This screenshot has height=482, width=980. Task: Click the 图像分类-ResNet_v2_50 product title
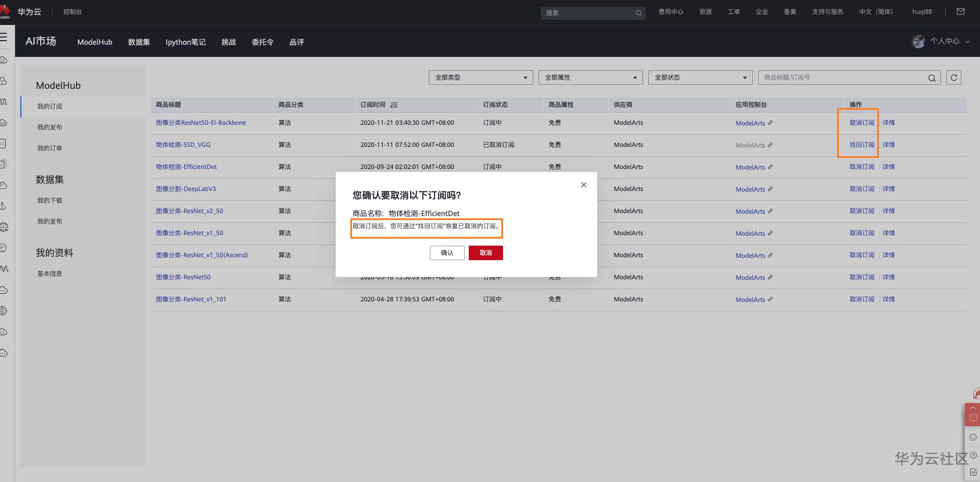(x=189, y=211)
